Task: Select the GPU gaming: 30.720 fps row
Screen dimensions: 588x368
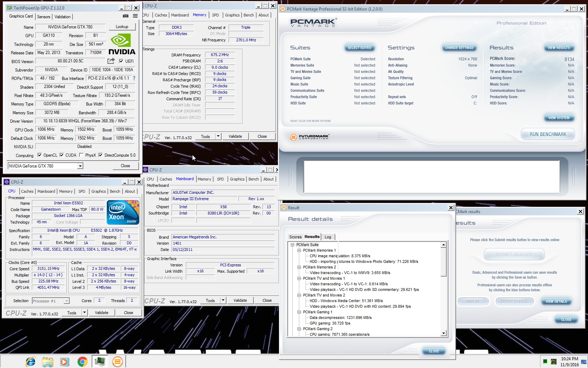Action: coord(330,323)
